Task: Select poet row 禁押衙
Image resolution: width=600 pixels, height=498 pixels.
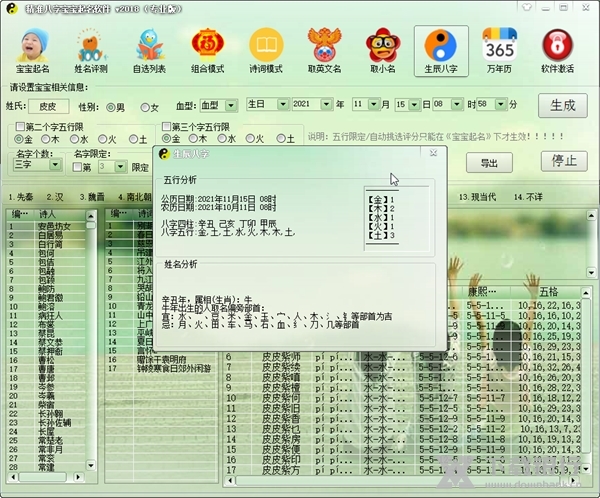Action: pyautogui.click(x=46, y=351)
